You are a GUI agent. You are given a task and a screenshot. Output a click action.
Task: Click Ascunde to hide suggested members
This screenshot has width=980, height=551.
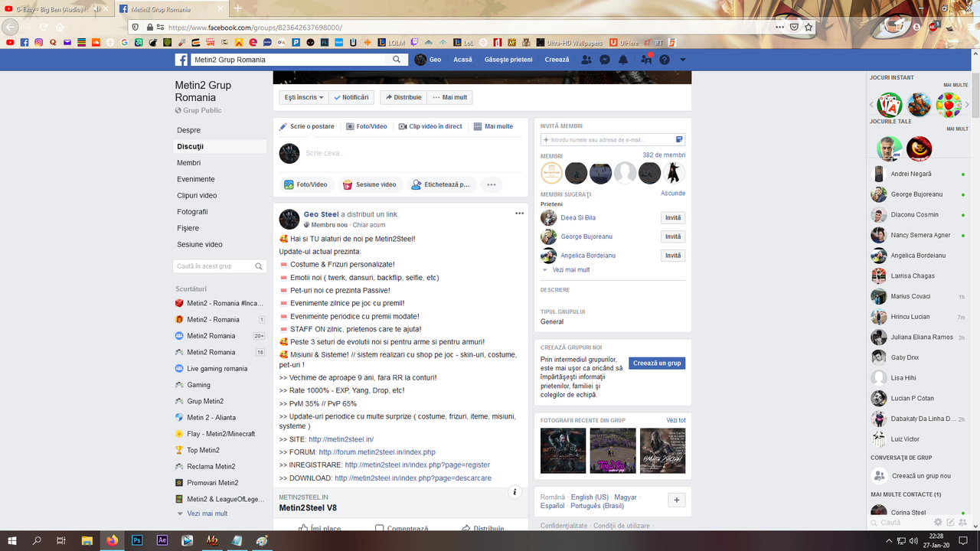673,194
